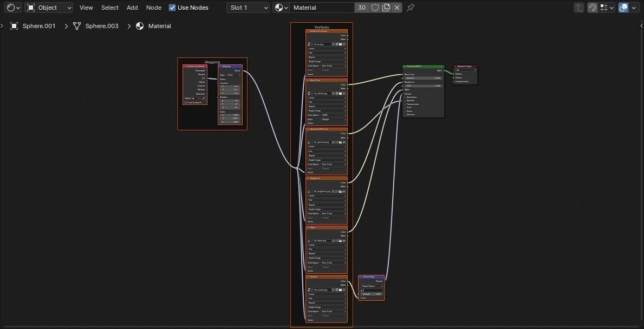Toggle the pin icon in header
Image resolution: width=644 pixels, height=329 pixels.
411,8
